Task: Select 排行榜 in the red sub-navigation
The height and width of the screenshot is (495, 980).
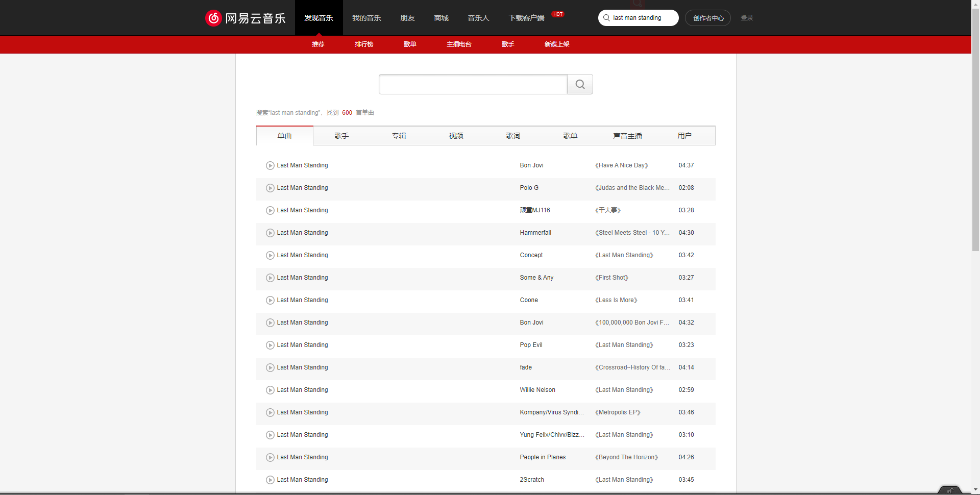Action: pyautogui.click(x=364, y=44)
